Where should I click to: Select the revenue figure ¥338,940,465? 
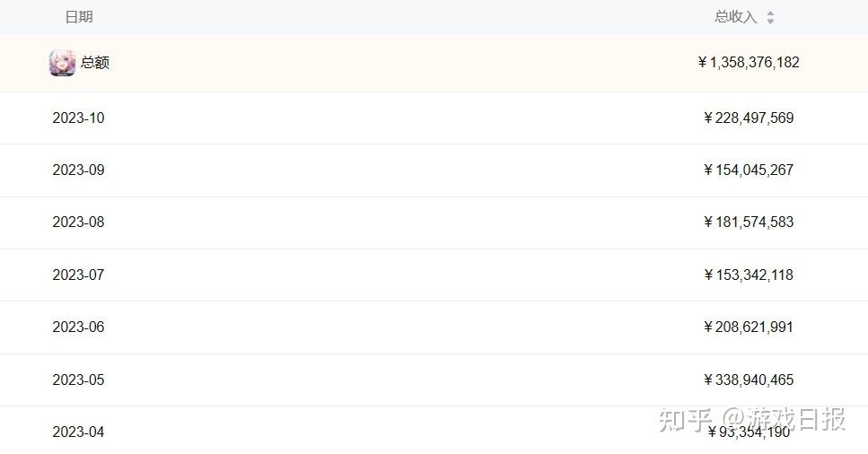(x=749, y=380)
